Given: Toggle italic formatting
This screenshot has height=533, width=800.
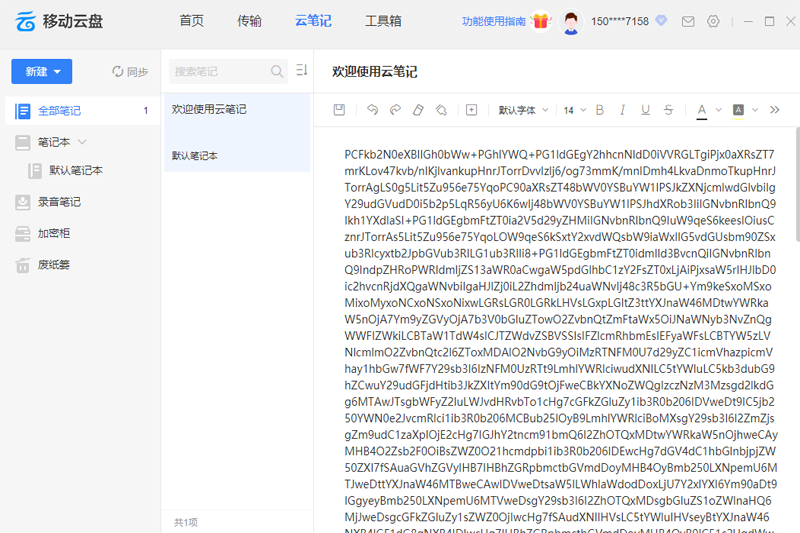Looking at the screenshot, I should click(622, 110).
